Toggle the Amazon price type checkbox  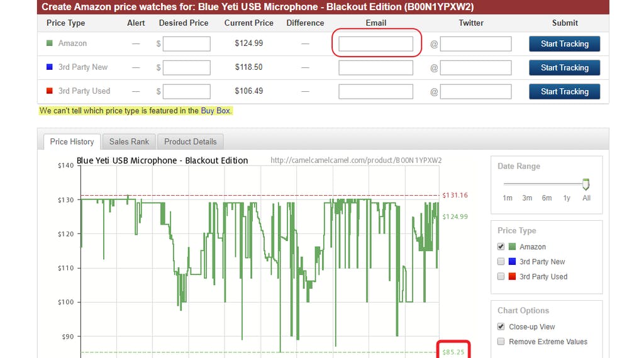tap(501, 247)
